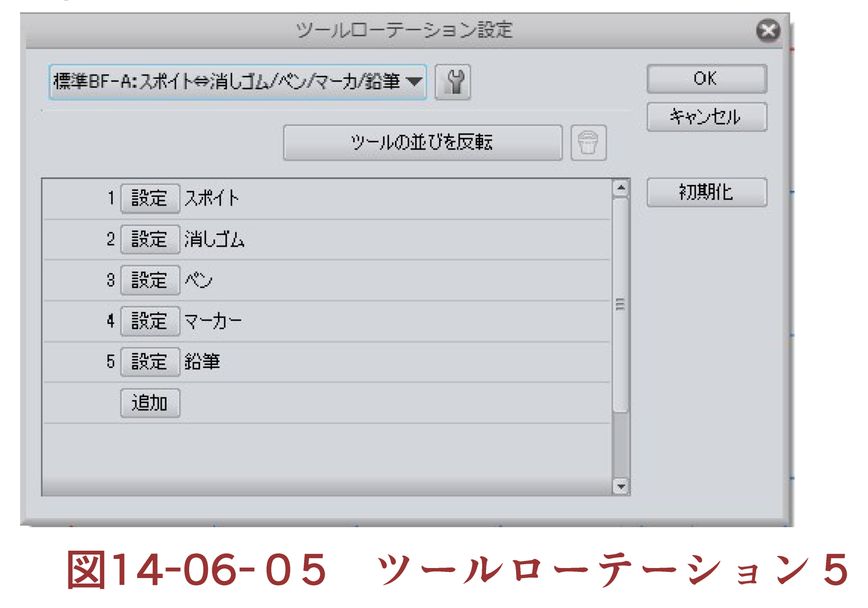The width and height of the screenshot is (868, 608).
Task: Click the 初期化 reset button
Action: pyautogui.click(x=706, y=192)
